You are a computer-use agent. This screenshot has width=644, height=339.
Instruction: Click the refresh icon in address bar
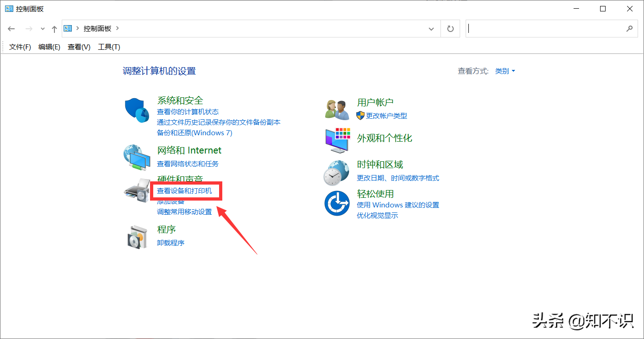[x=450, y=28]
